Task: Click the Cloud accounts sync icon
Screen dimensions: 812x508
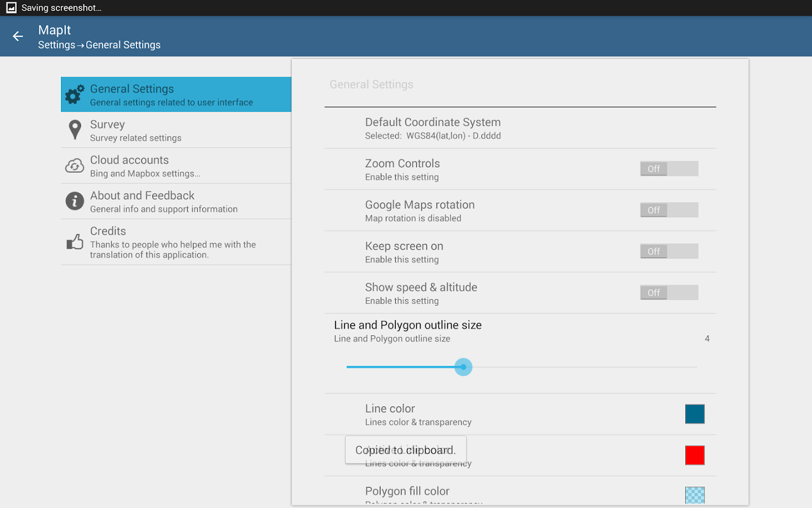Action: click(74, 166)
